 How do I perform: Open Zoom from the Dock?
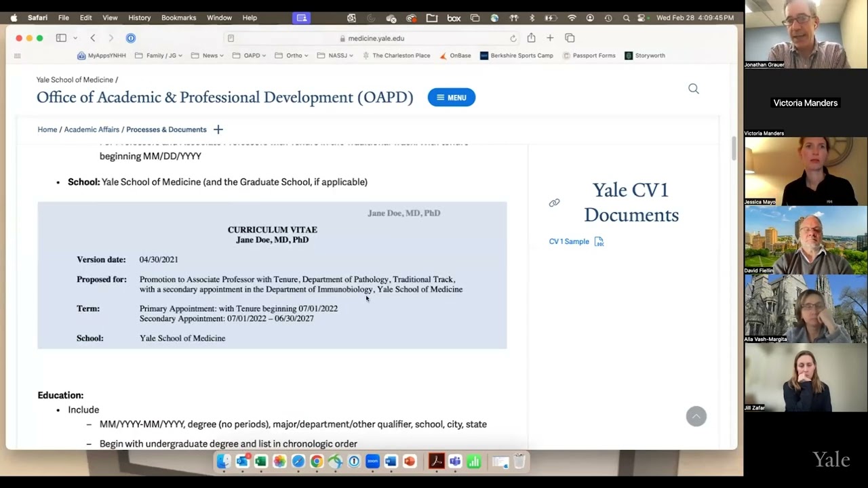pyautogui.click(x=372, y=462)
